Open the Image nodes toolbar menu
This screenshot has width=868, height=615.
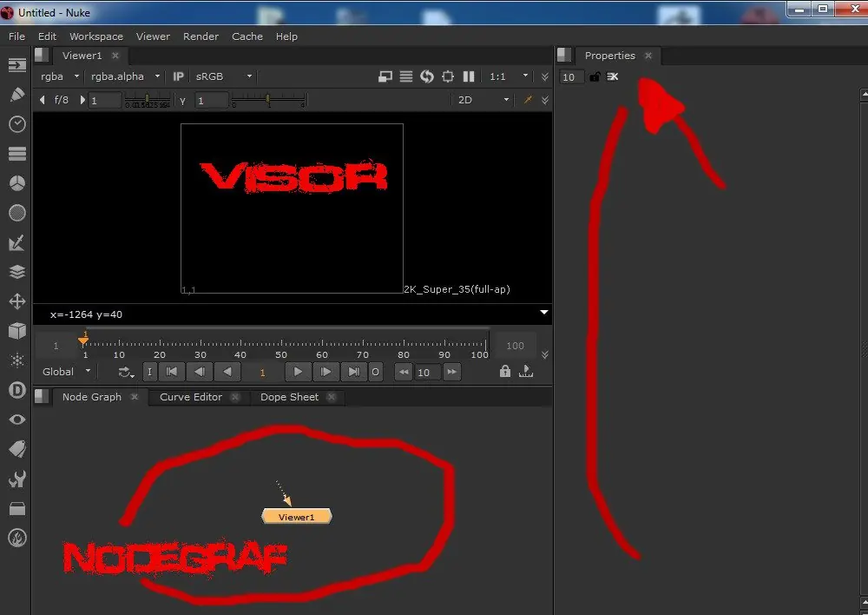point(17,65)
